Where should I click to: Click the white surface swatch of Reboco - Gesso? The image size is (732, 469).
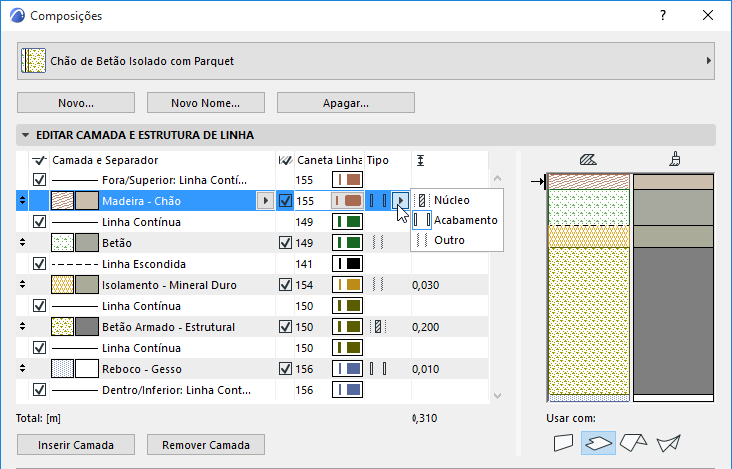[87, 369]
